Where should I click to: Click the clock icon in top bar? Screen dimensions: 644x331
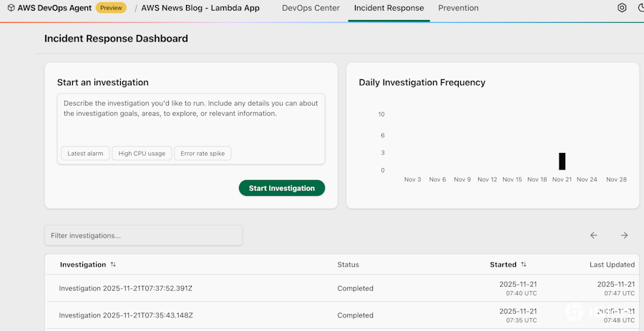pos(640,8)
